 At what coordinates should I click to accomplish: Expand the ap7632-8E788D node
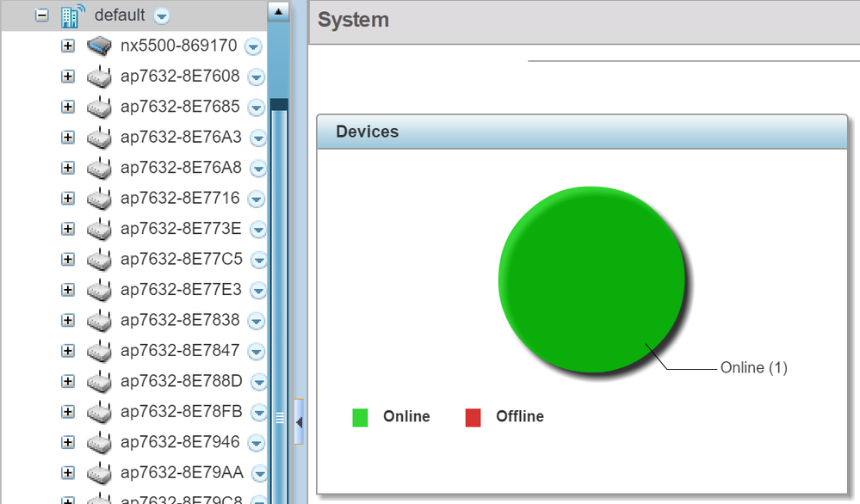click(67, 381)
